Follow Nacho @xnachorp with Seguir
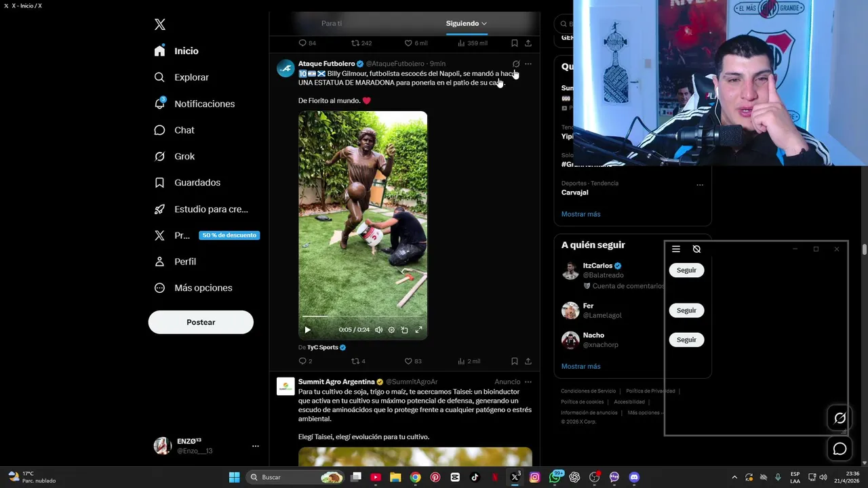The height and width of the screenshot is (488, 868). [x=686, y=340]
